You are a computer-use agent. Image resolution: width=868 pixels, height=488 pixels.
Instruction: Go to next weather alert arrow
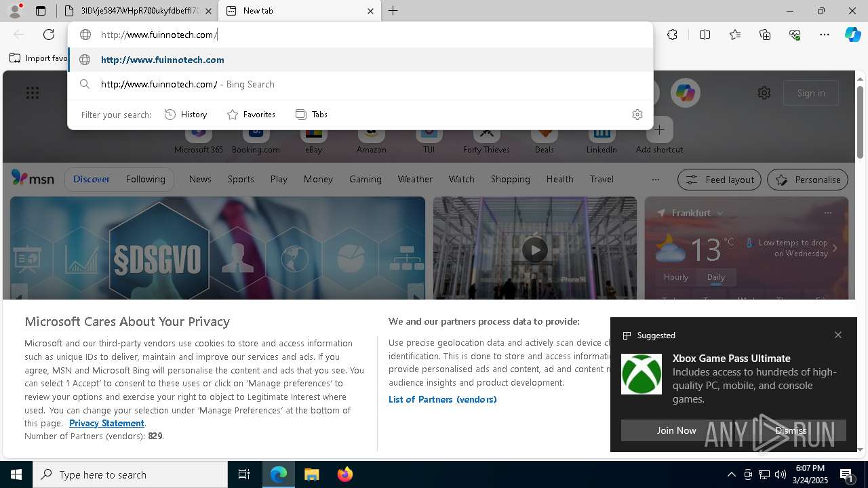click(x=835, y=248)
